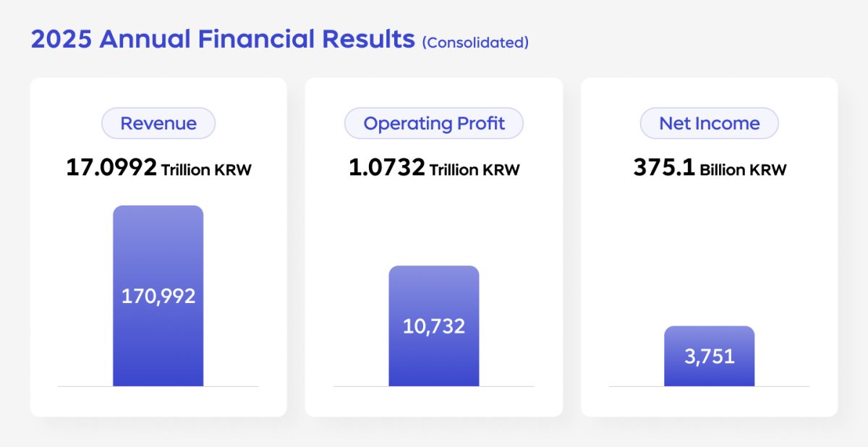Click 'Trillion KRW' unit beside 1.0732

475,170
